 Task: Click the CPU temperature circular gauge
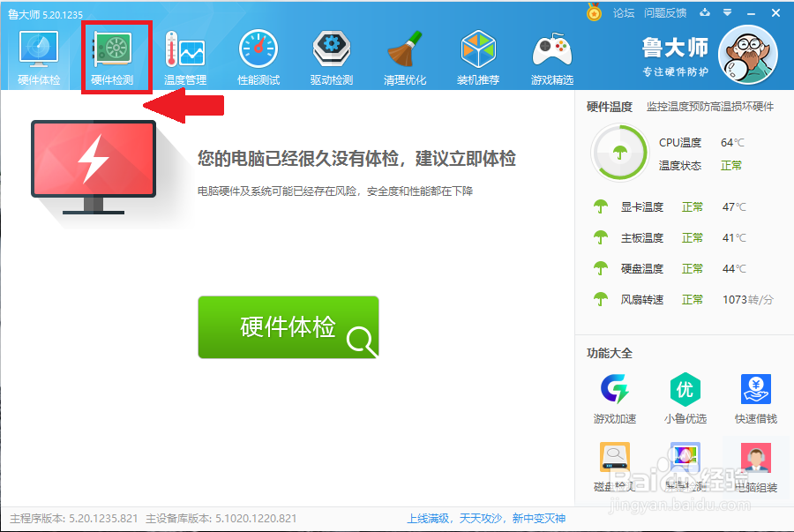[x=619, y=153]
